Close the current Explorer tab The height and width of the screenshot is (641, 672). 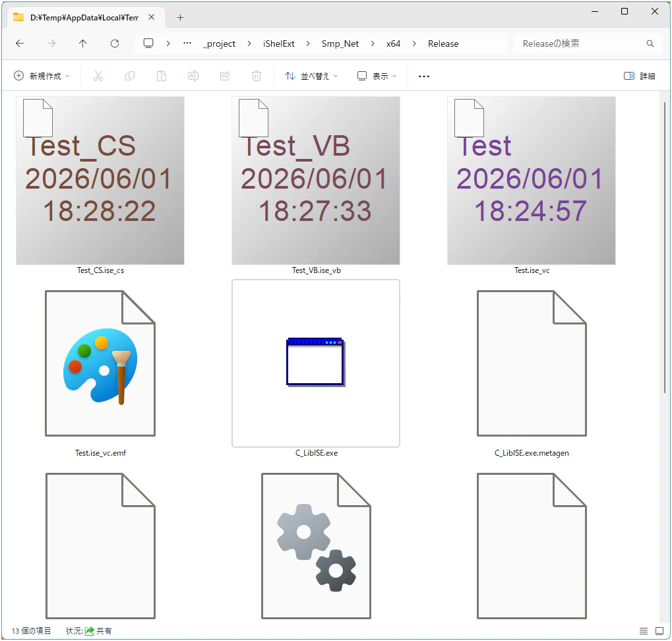point(151,17)
